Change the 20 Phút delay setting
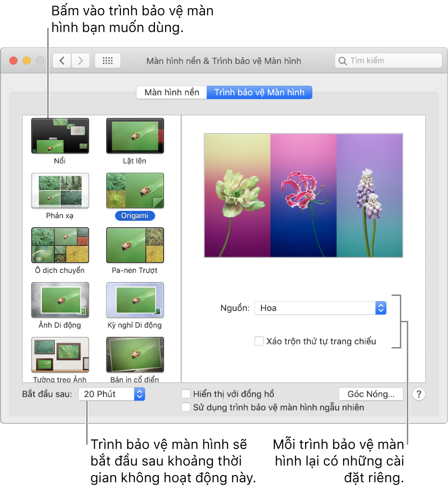Viewport: 448px width, 489px height. coord(112,394)
